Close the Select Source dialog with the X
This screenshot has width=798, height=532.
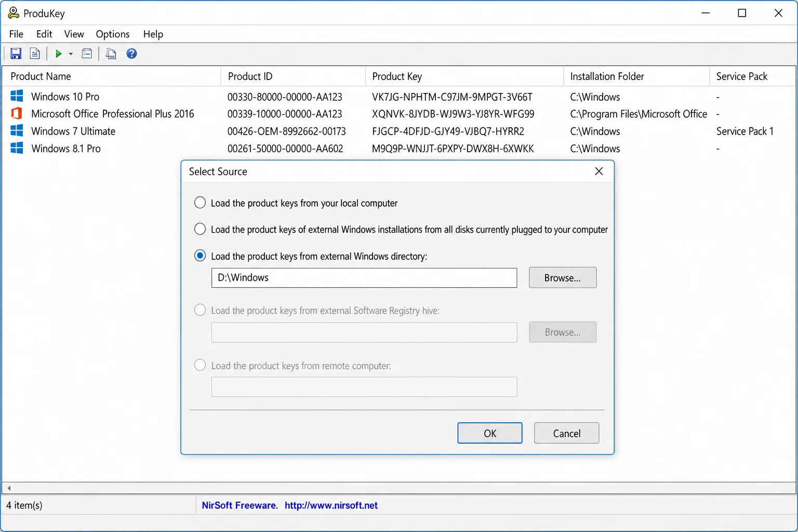click(x=598, y=171)
